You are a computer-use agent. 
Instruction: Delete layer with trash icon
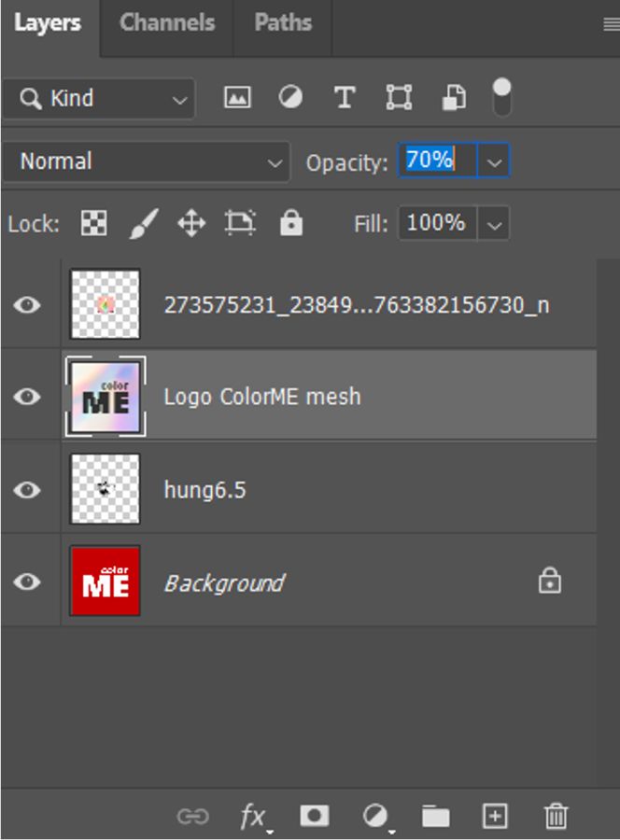pyautogui.click(x=556, y=816)
